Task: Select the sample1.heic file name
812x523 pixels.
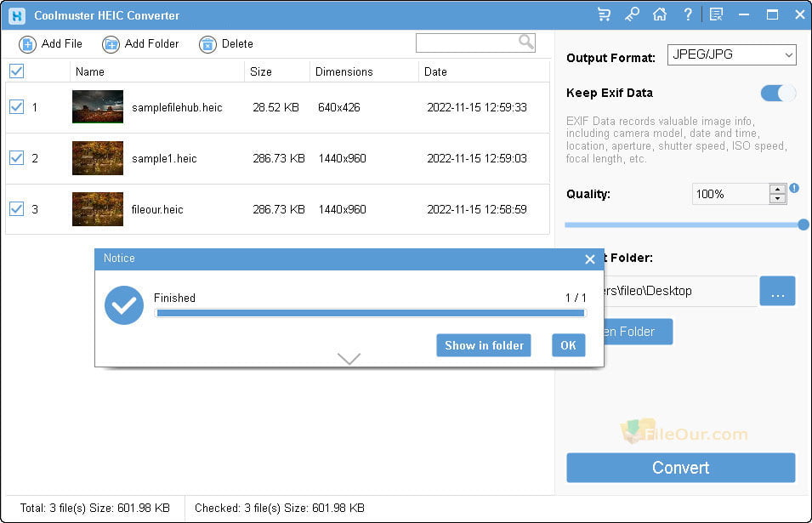Action: point(164,158)
